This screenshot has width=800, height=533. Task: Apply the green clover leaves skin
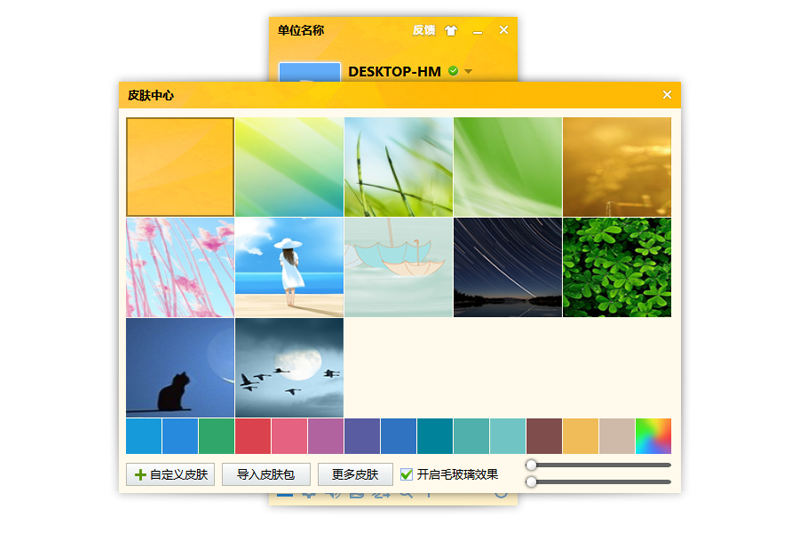pos(617,267)
